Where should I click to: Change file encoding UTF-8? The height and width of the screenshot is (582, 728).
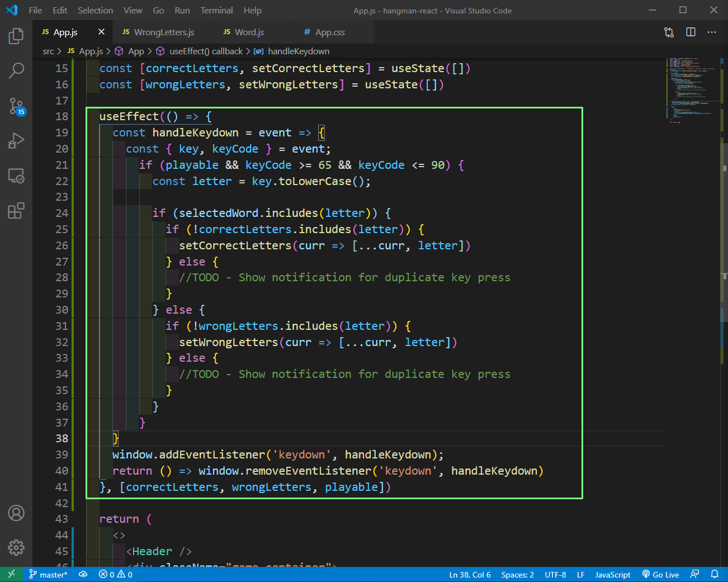(x=555, y=574)
